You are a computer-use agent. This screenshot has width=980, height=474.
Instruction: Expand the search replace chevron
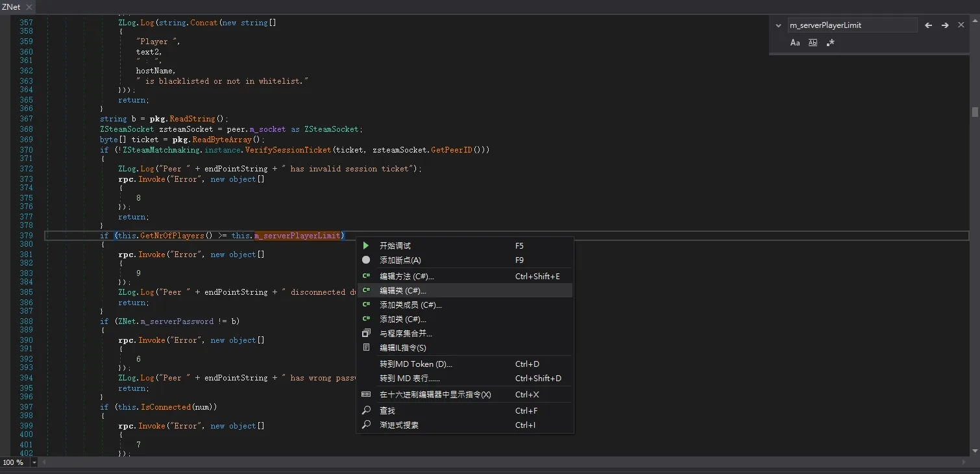pos(779,25)
